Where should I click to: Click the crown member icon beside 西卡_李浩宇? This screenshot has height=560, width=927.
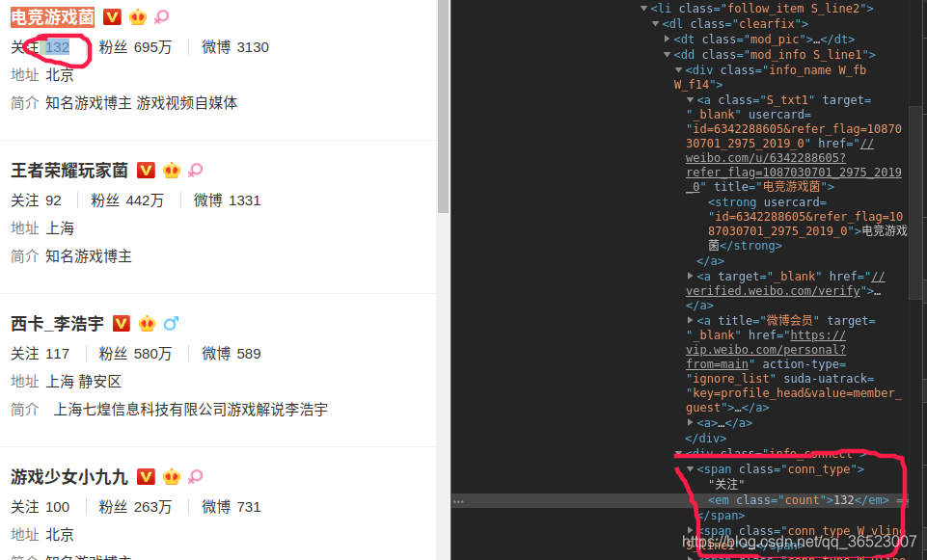coord(147,323)
